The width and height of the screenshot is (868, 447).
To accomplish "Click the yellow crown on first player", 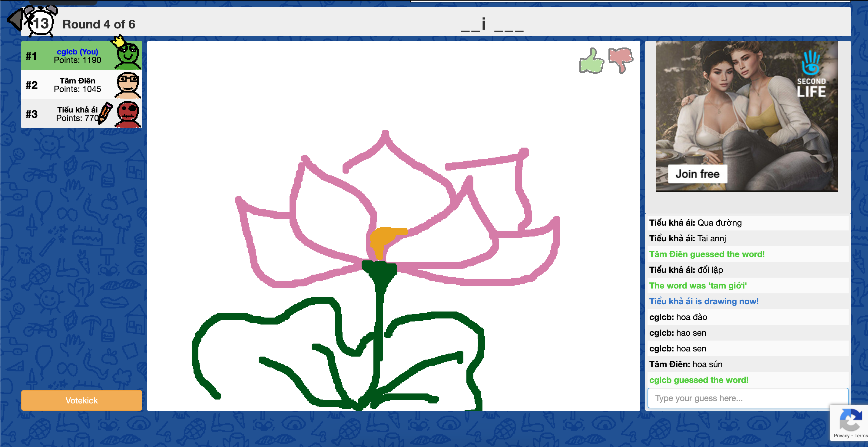I will pos(119,41).
